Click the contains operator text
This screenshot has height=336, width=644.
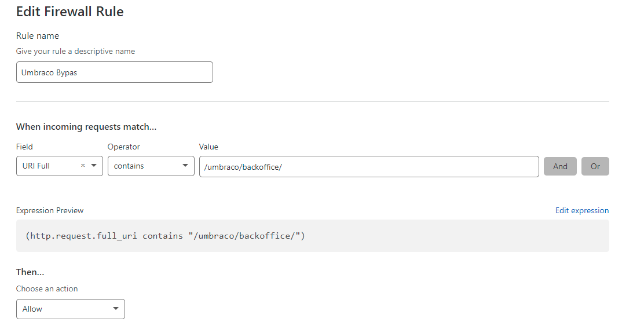click(129, 166)
